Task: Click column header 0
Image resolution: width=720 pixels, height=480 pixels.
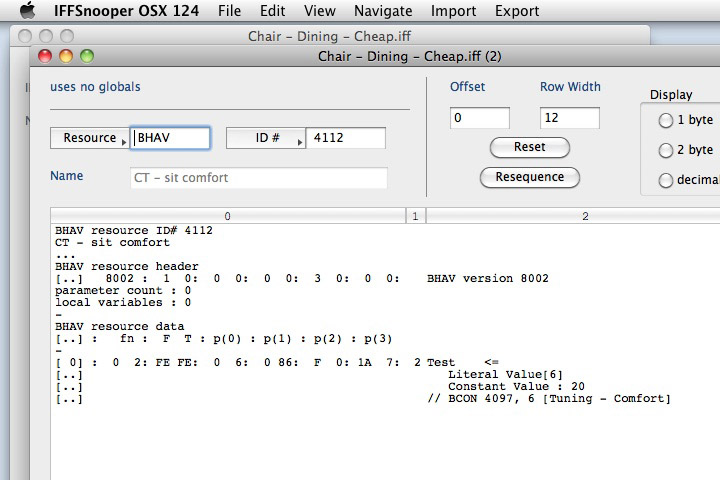Action: pos(228,216)
